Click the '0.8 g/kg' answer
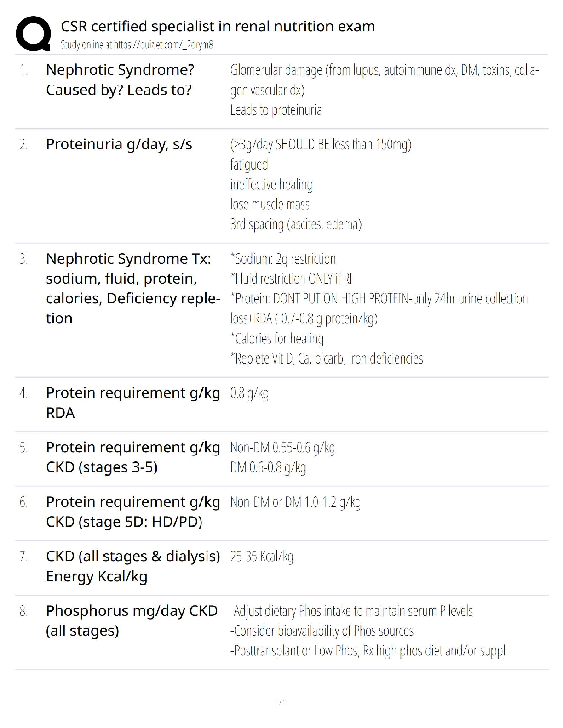Screen dimensions: 563x728 point(249,393)
